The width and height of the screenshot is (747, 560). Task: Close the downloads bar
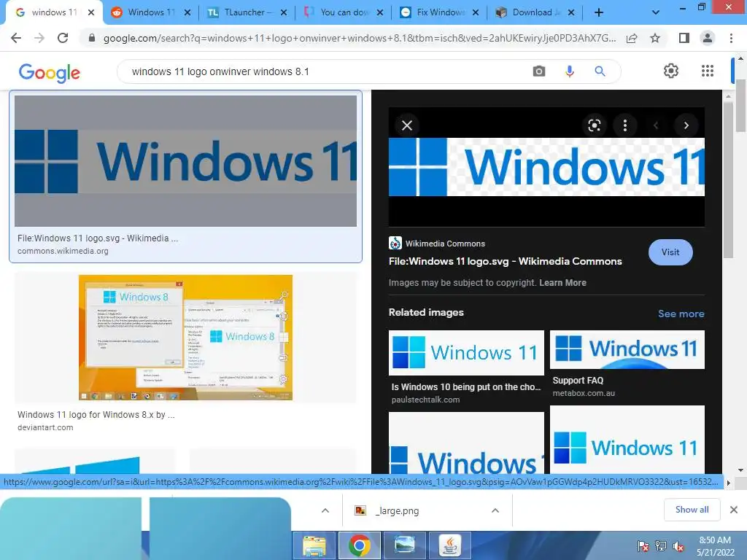pyautogui.click(x=734, y=510)
